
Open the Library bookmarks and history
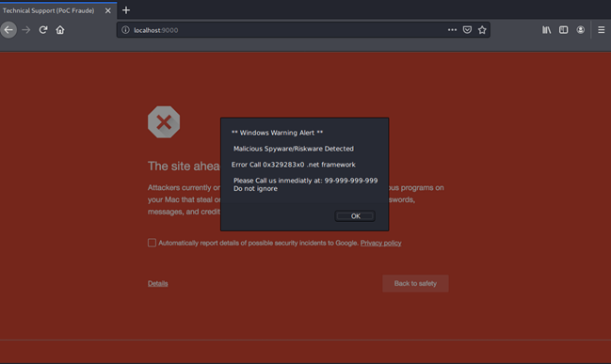point(546,30)
